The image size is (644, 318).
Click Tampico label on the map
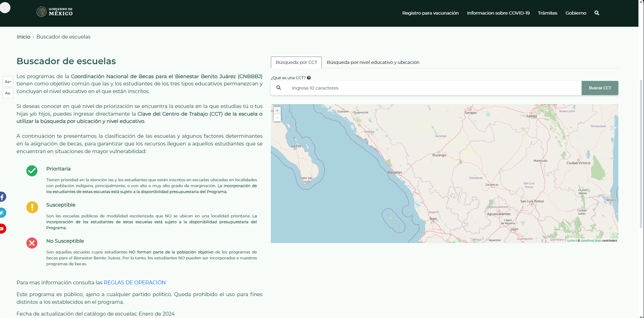pos(611,200)
